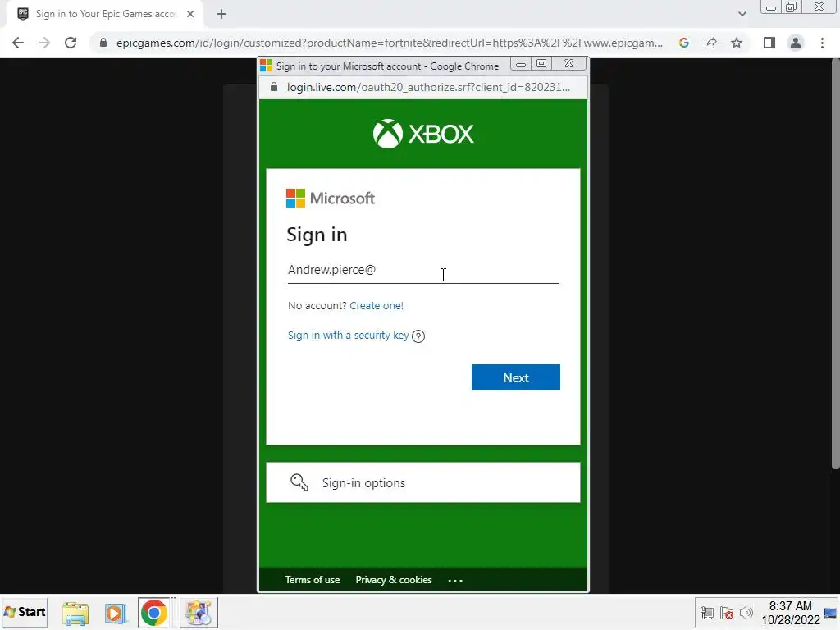Screen dimensions: 840x630
Task: Reload the Epic Games login page
Action: click(71, 43)
